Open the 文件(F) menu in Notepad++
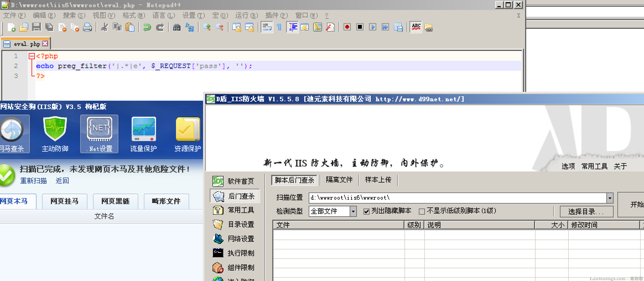Viewport: 644px width, 281px height. pyautogui.click(x=14, y=15)
